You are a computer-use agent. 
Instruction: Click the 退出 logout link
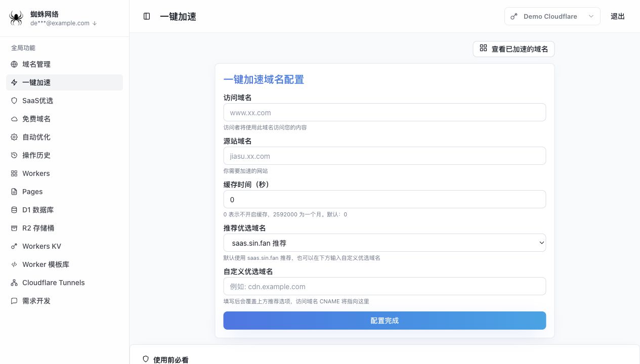pyautogui.click(x=618, y=16)
